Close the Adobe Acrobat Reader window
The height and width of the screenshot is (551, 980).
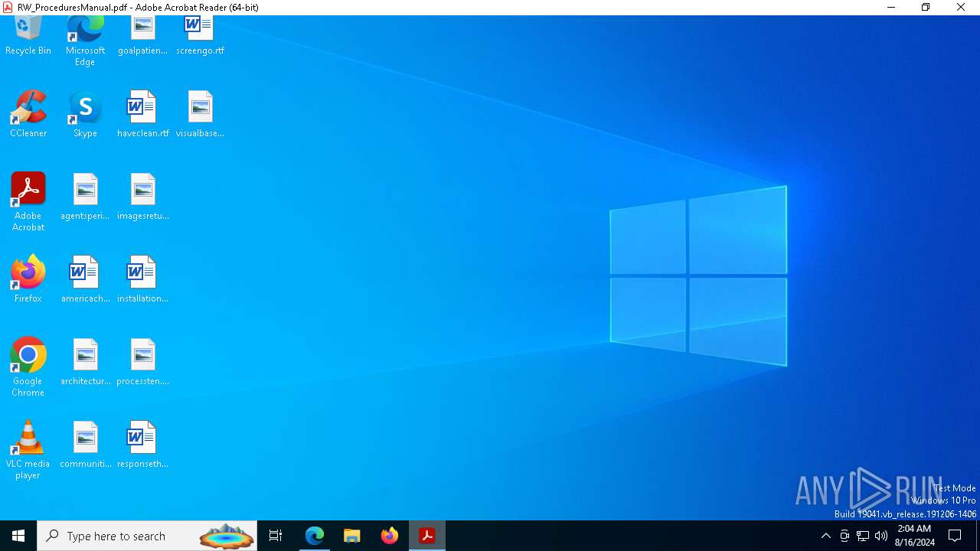tap(961, 8)
